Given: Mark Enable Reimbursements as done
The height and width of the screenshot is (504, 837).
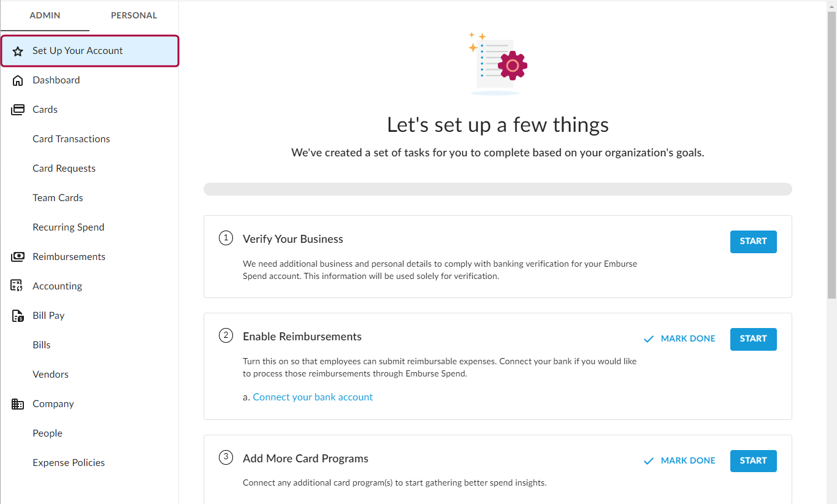Looking at the screenshot, I should (x=687, y=338).
